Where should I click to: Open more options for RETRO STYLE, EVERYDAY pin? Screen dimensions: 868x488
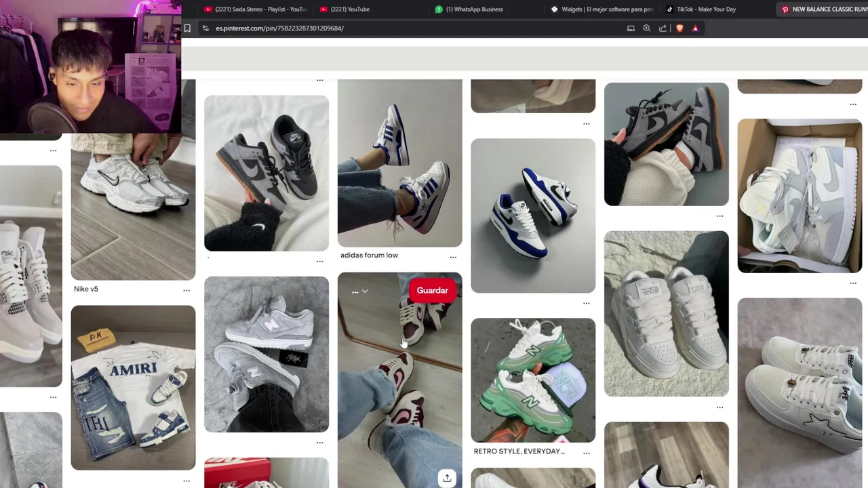[x=587, y=453]
